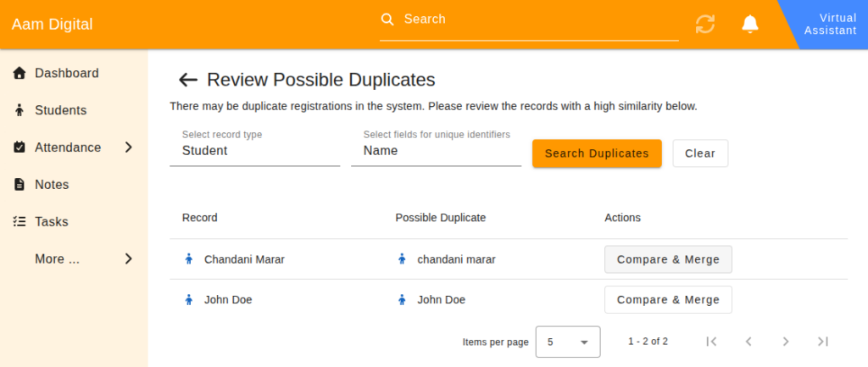Click the sync refresh icon

coord(705,24)
